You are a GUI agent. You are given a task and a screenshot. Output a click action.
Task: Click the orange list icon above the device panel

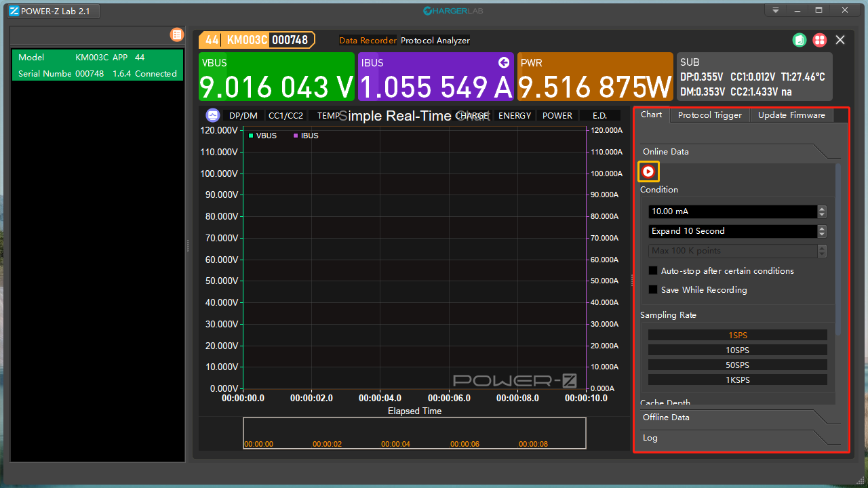point(176,35)
